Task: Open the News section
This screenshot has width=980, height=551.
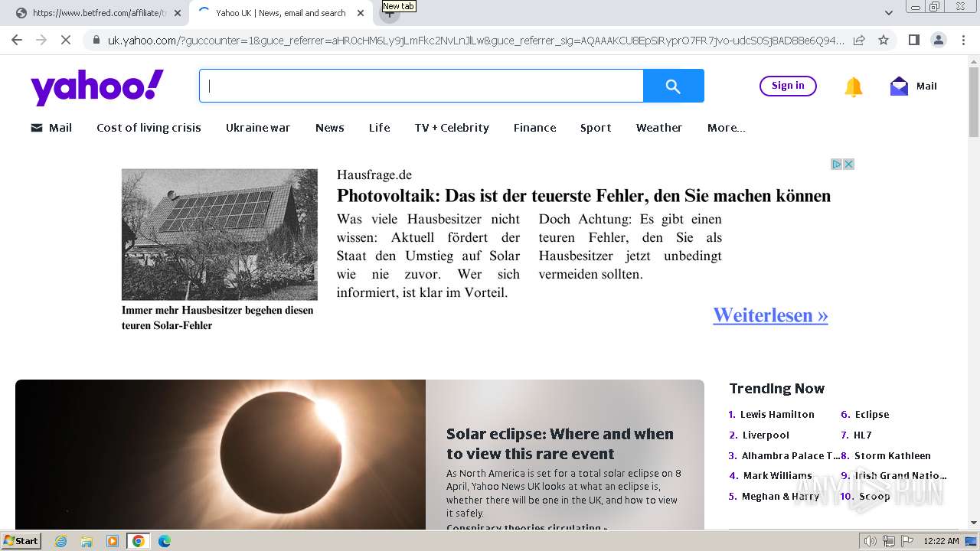Action: point(330,128)
